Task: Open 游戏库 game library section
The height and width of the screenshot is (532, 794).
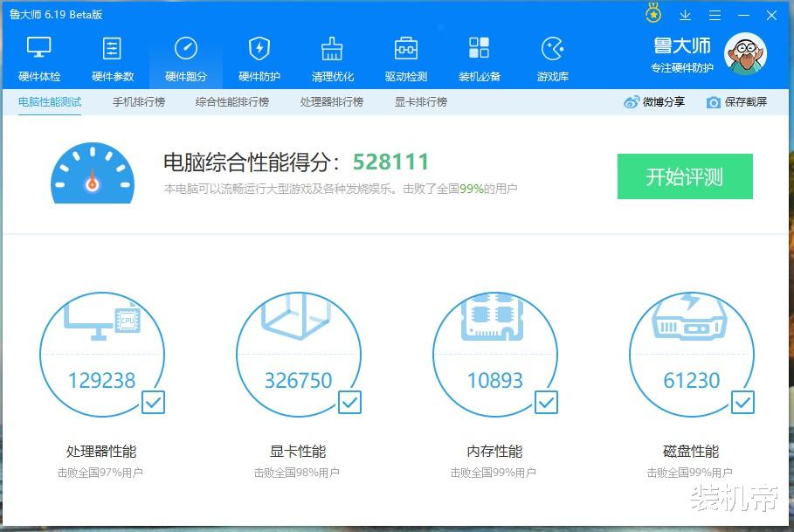Action: [552, 59]
